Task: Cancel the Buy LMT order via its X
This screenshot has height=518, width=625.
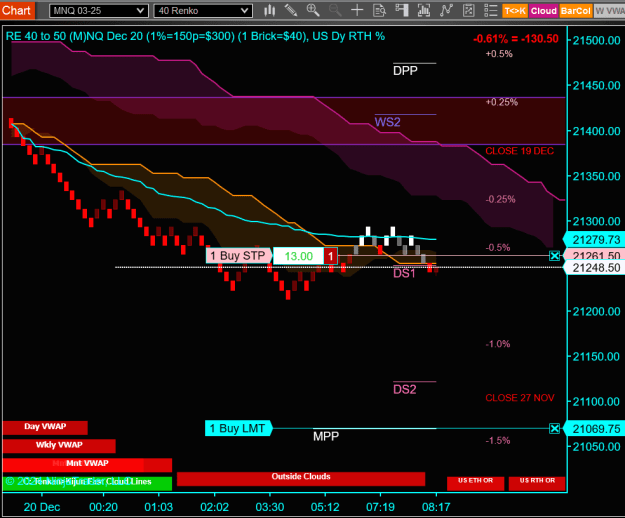Action: click(554, 429)
